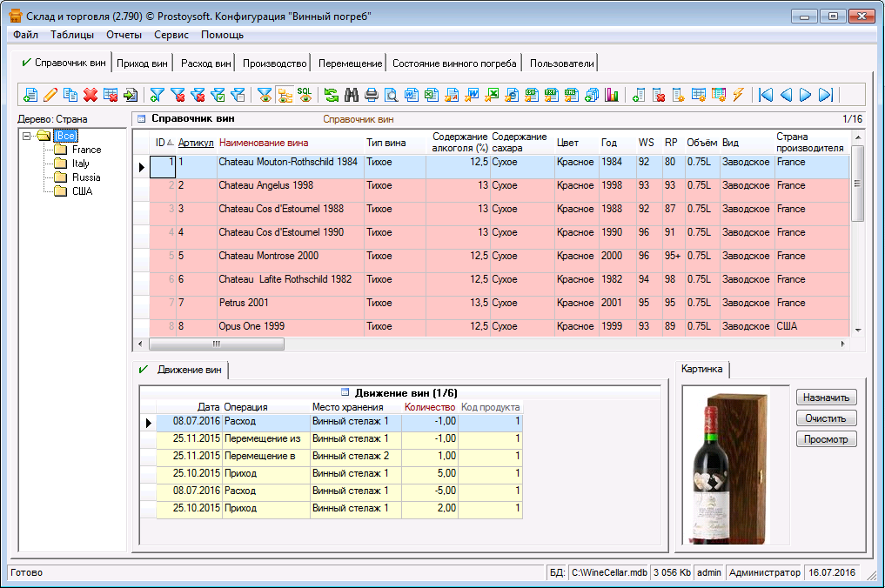Click the lightning bolt icon
The image size is (885, 588).
[x=738, y=95]
